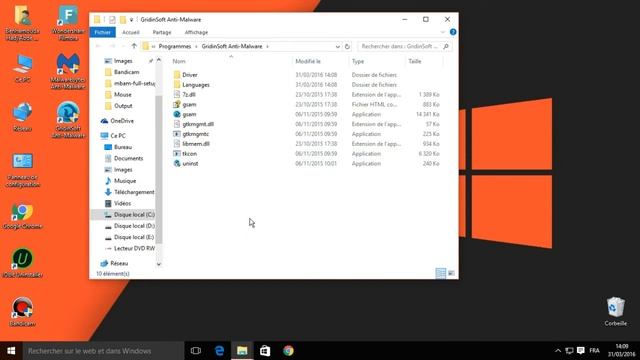Navigate to Programmes breadcrumb
Image resolution: width=640 pixels, height=360 pixels.
pos(175,47)
